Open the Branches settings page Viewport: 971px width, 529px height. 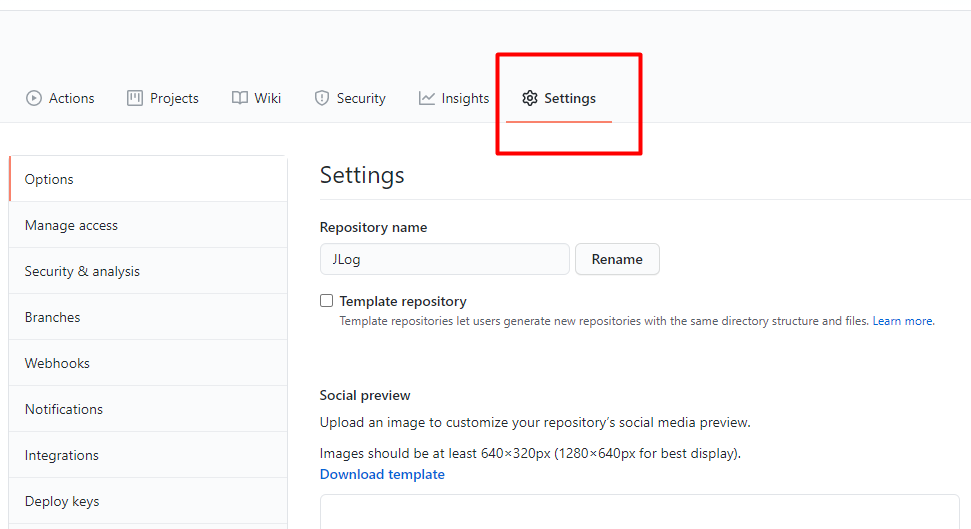click(149, 317)
